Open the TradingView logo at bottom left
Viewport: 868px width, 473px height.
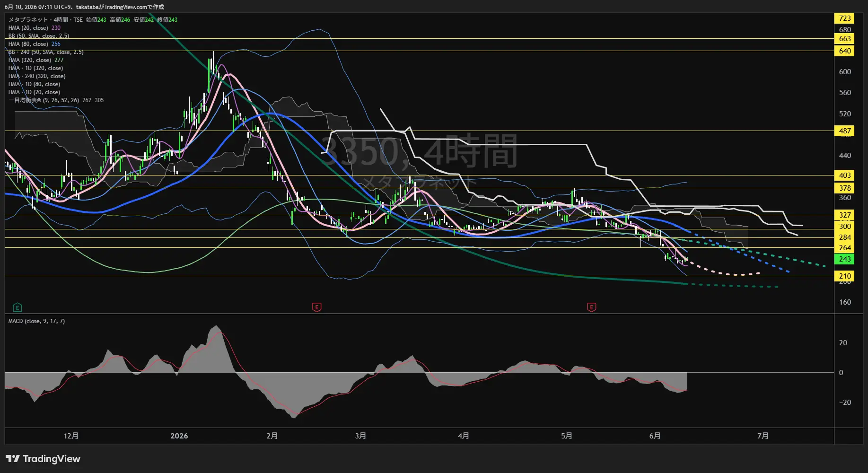(x=43, y=459)
